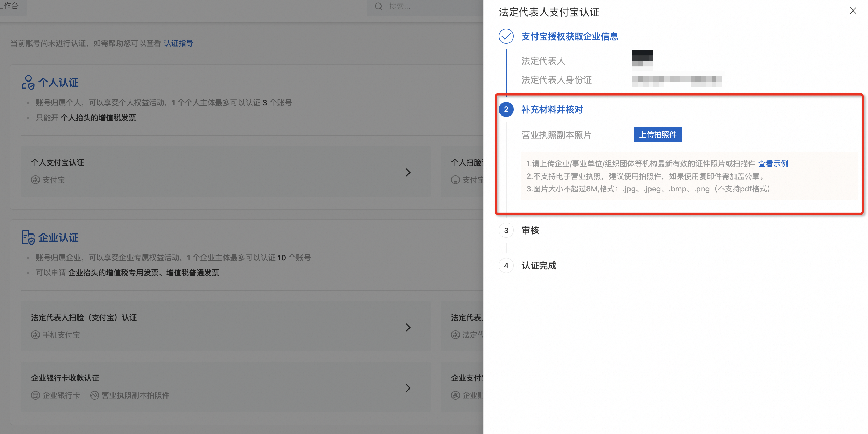Click the 营业执照副本照片 field label
This screenshot has height=434, width=868.
pyautogui.click(x=556, y=135)
